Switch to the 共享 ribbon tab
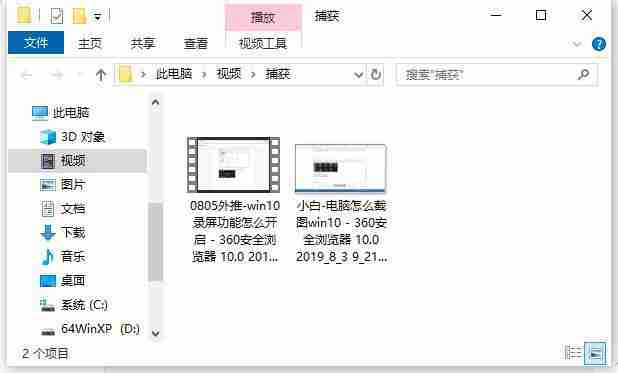 (x=143, y=43)
